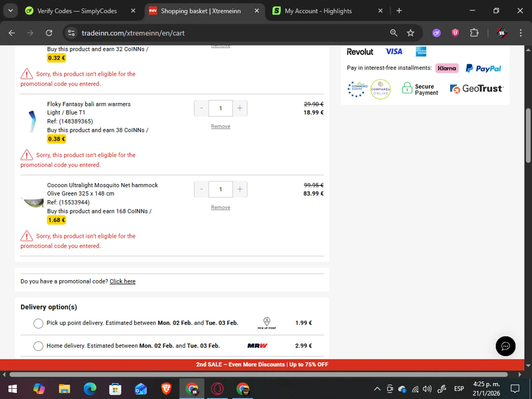Switch ESP keyboard language indicator
532x399 pixels.
(459, 389)
